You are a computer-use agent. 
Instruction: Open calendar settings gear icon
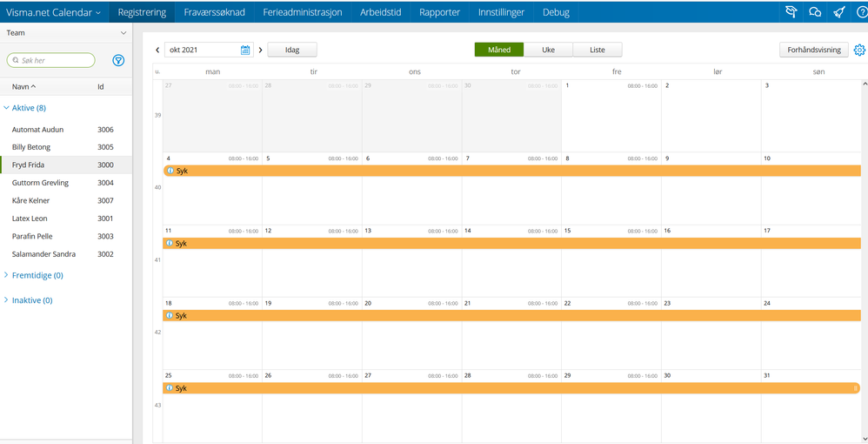[859, 50]
